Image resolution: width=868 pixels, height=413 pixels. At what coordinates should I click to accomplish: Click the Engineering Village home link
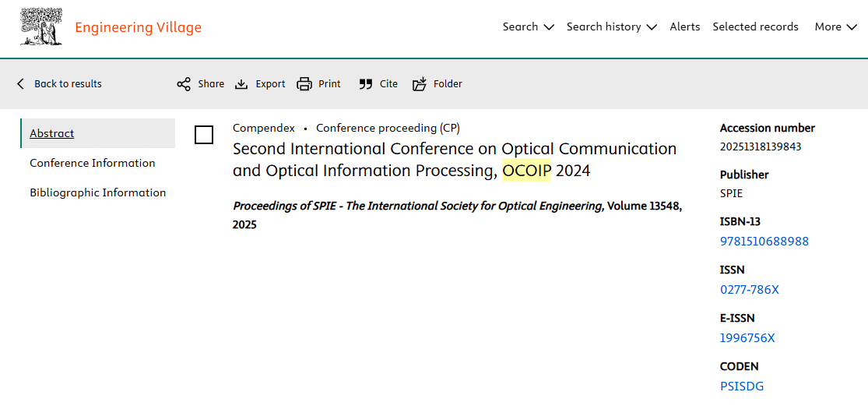coord(138,28)
